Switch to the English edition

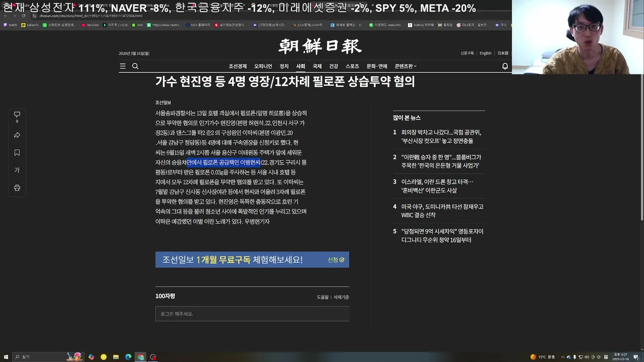(486, 53)
